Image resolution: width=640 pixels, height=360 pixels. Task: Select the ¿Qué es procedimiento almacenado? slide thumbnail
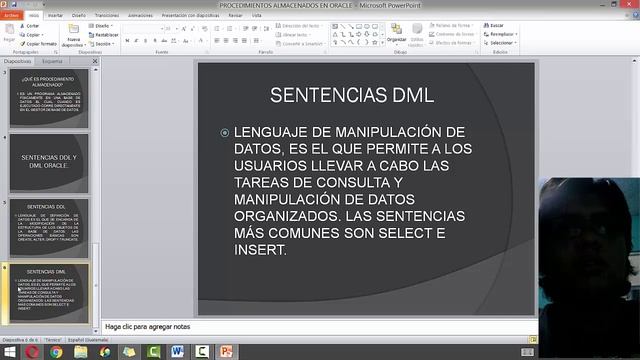pos(49,98)
